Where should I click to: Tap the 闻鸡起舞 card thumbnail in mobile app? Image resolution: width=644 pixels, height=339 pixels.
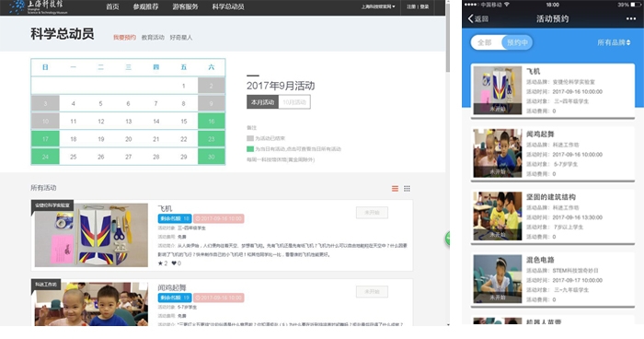pyautogui.click(x=498, y=153)
